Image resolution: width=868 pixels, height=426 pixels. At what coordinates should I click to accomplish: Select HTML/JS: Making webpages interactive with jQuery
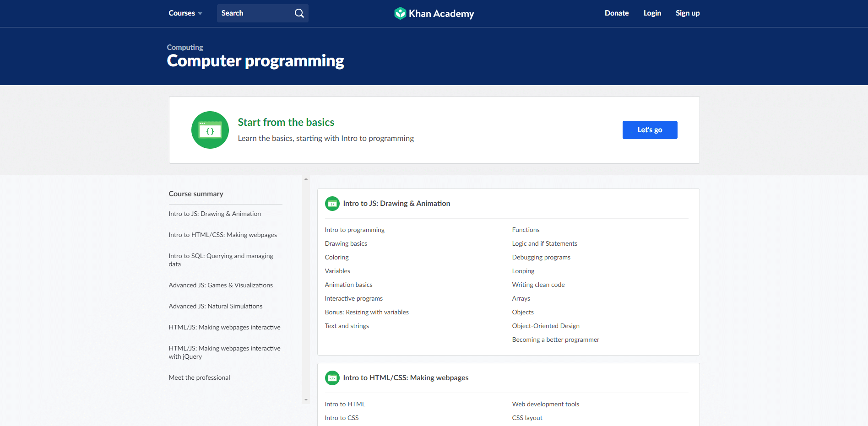[x=225, y=352]
